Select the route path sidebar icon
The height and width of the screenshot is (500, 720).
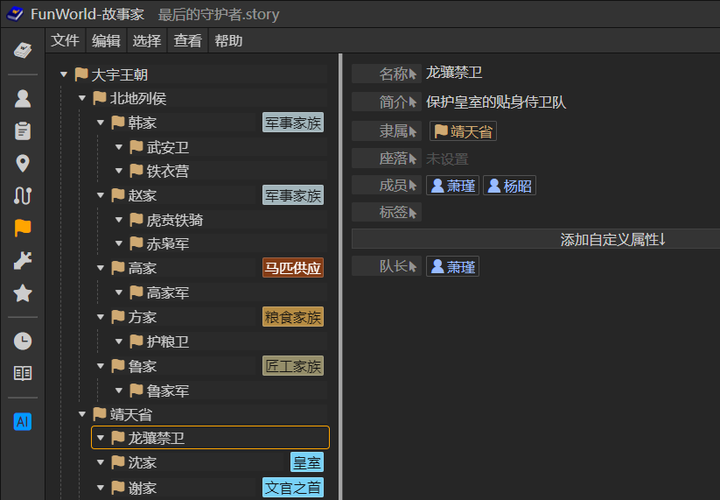click(22, 196)
